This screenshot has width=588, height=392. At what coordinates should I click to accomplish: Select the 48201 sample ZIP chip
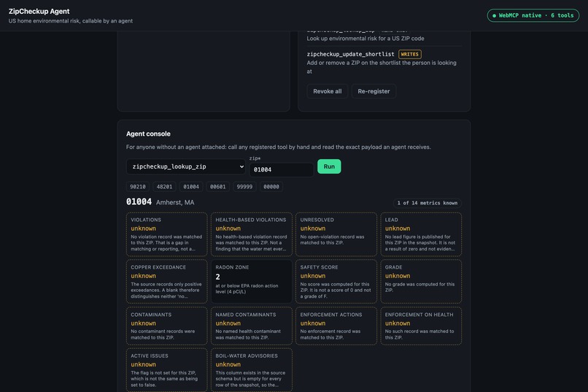coord(164,186)
